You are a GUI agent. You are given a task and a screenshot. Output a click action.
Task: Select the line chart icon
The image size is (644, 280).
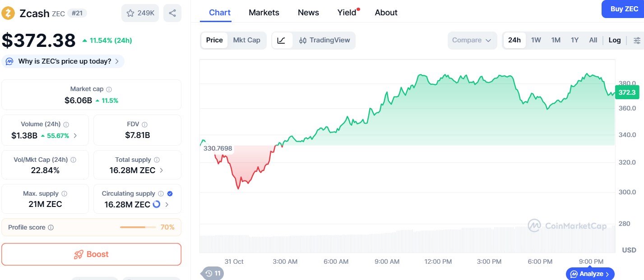click(281, 40)
